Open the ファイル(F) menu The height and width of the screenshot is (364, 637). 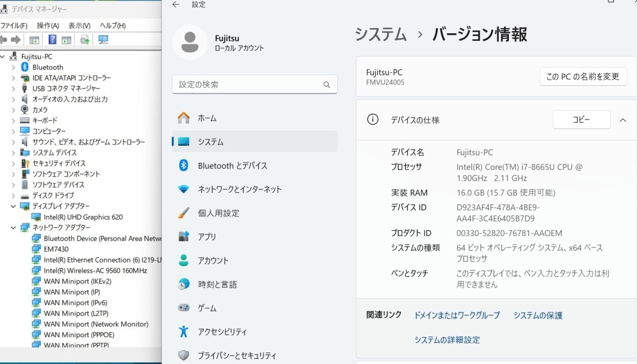coord(14,26)
